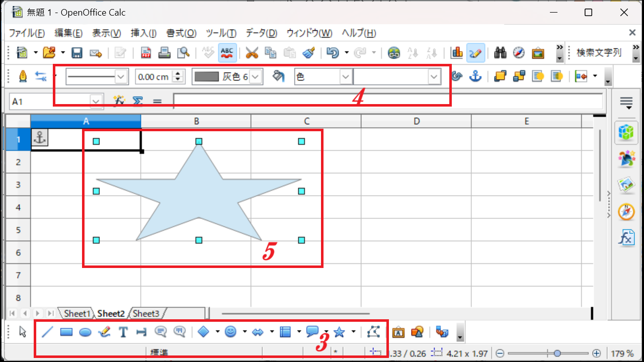Toggle the Edit Points tool

coord(373,332)
